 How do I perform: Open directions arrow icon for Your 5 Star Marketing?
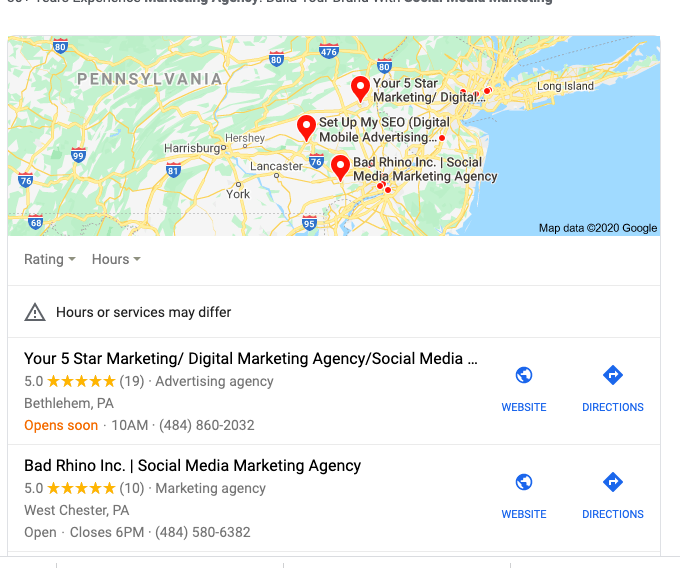613,375
